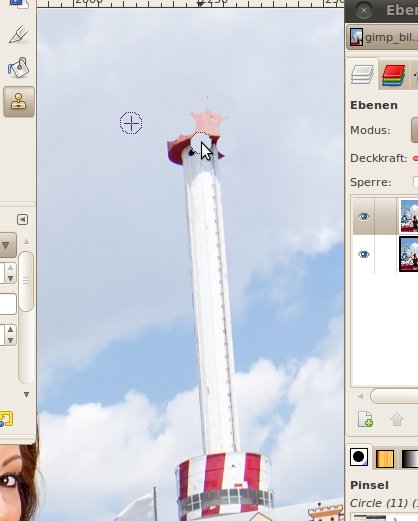This screenshot has height=521, width=418.
Task: Close the Ebenen dock with the round X
Action: coord(364,10)
